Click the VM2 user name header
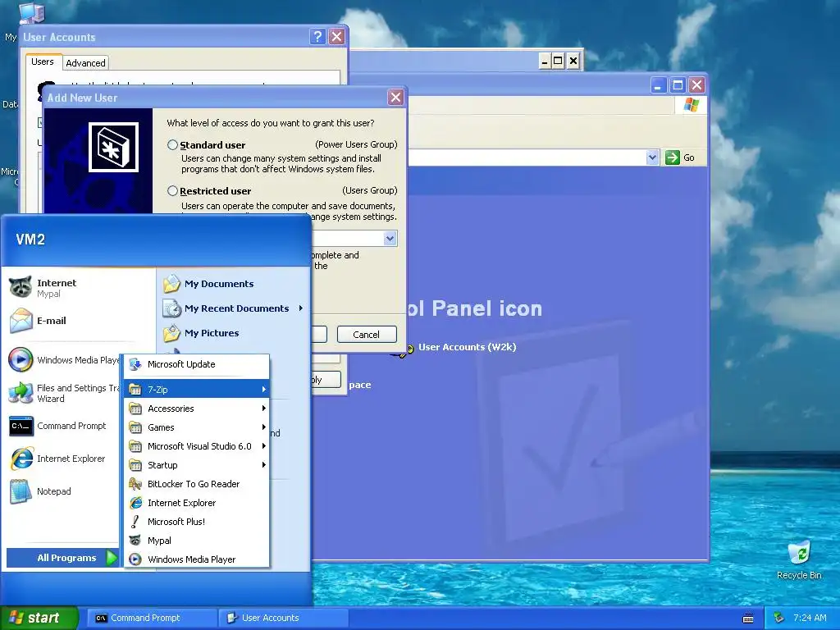This screenshot has height=630, width=840. (x=30, y=239)
